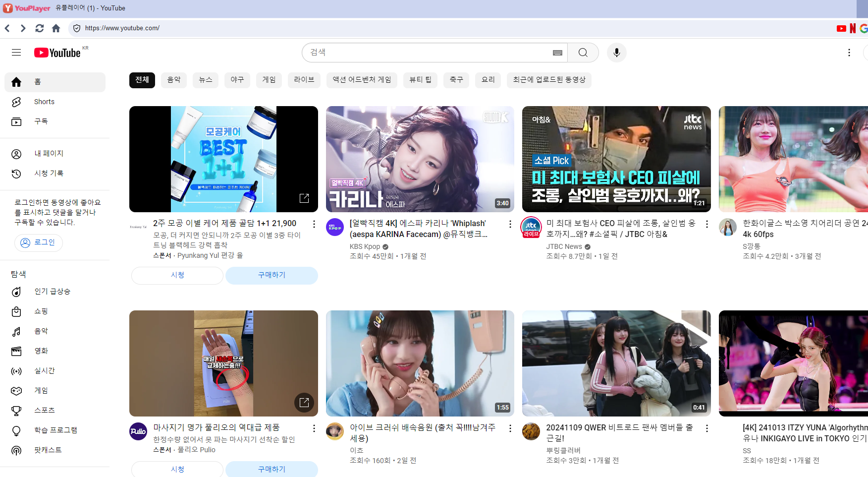Open the Netflix shortcut icon in toolbar
868x477 pixels.
853,28
